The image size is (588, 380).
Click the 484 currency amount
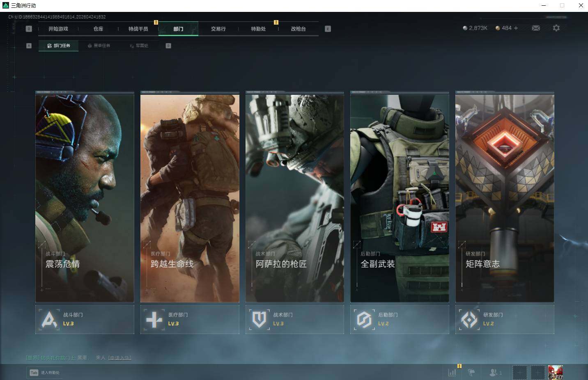(x=507, y=28)
